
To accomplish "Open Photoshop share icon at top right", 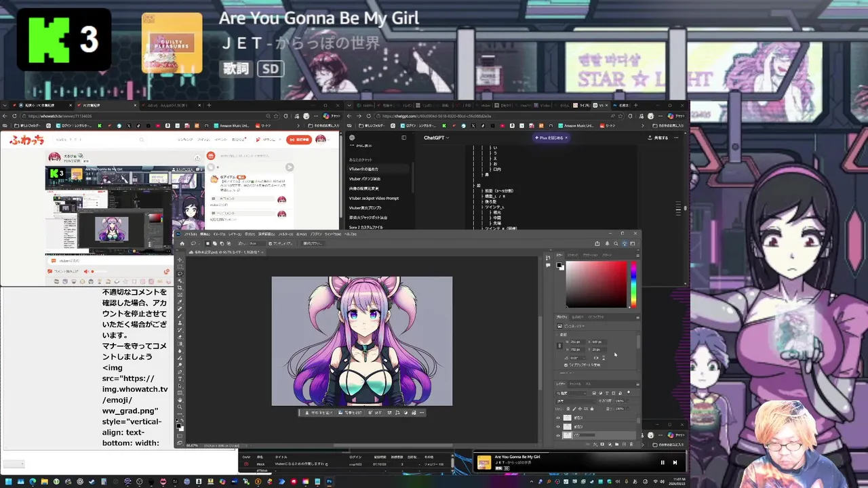I will click(597, 243).
